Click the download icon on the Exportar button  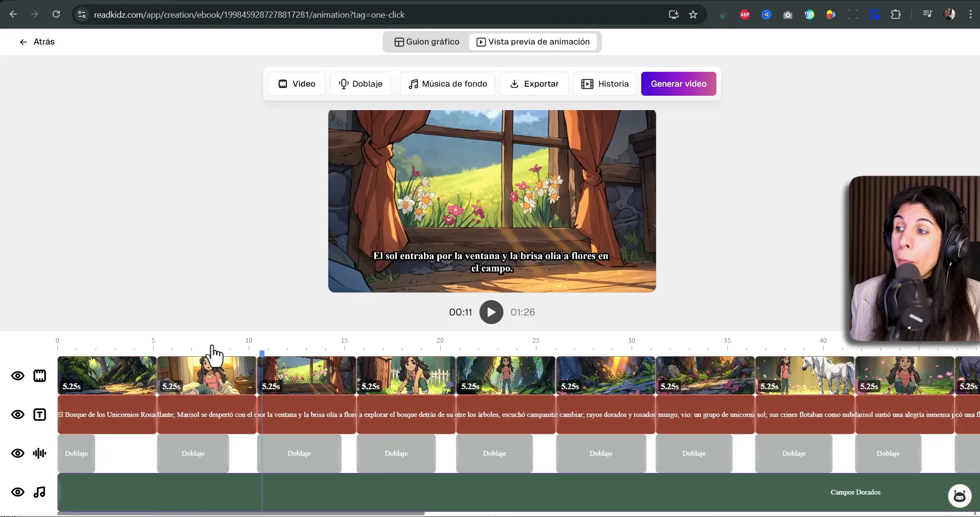(514, 83)
